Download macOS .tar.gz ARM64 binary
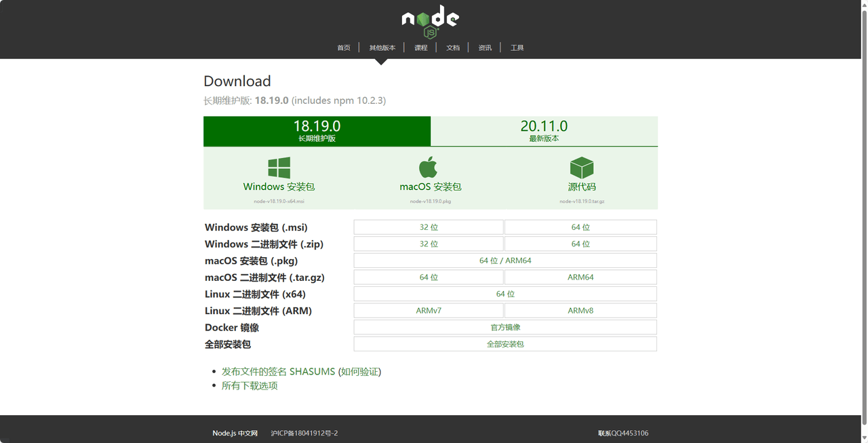This screenshot has width=868, height=443. pyautogui.click(x=580, y=277)
